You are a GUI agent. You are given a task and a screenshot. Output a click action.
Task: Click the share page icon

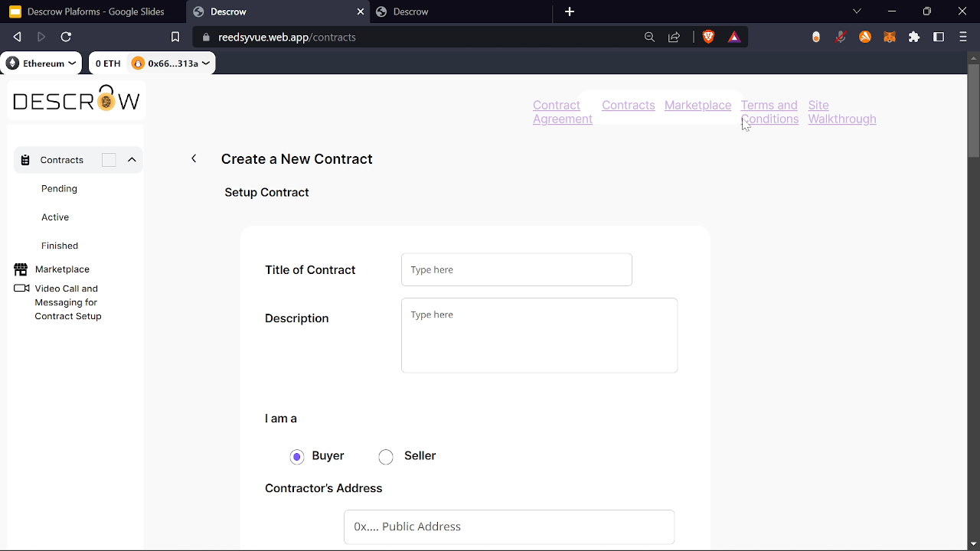pyautogui.click(x=674, y=37)
